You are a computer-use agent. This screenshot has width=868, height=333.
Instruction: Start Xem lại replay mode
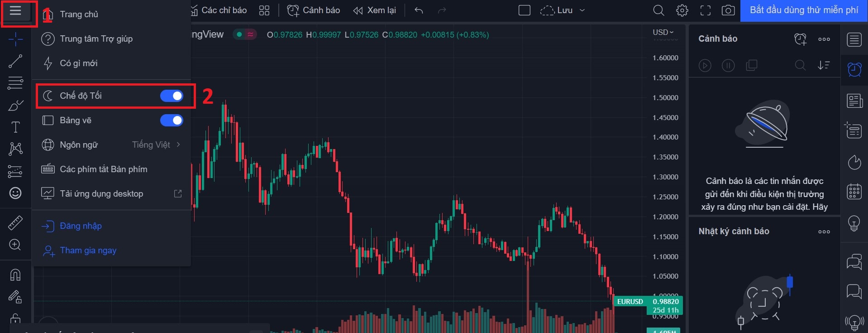pyautogui.click(x=375, y=10)
